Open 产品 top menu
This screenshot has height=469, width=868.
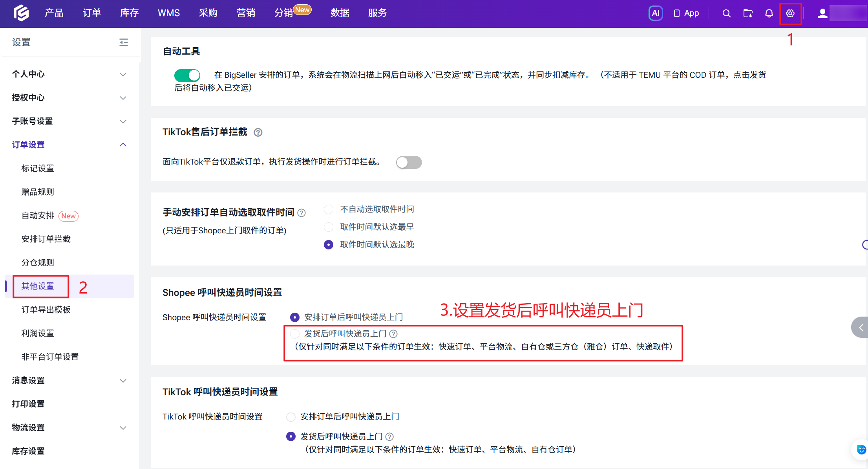point(54,13)
